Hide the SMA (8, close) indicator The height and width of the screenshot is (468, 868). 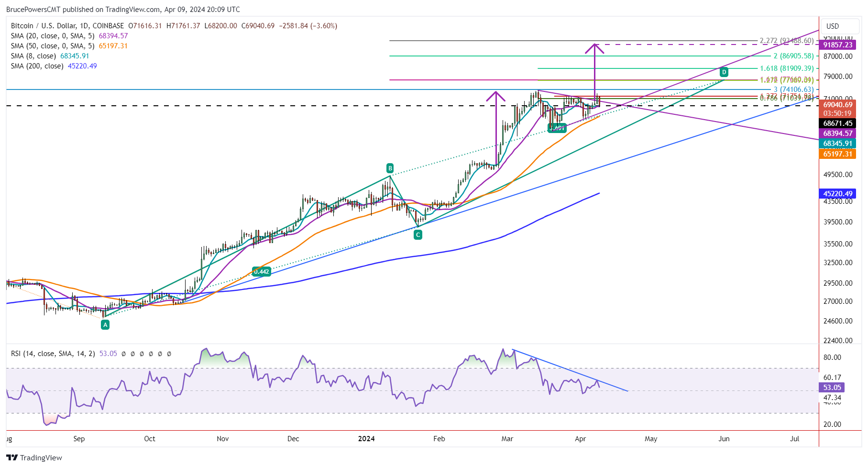coord(33,56)
